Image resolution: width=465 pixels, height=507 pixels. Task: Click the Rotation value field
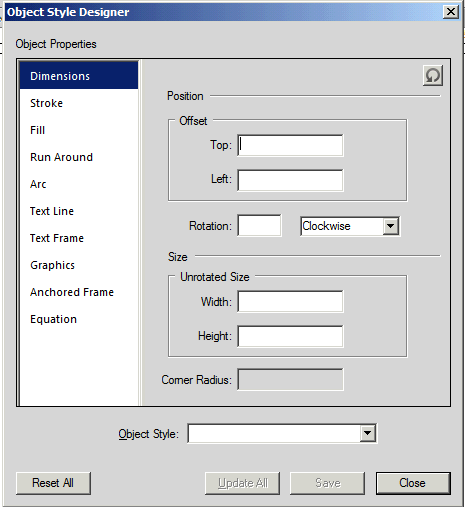259,226
